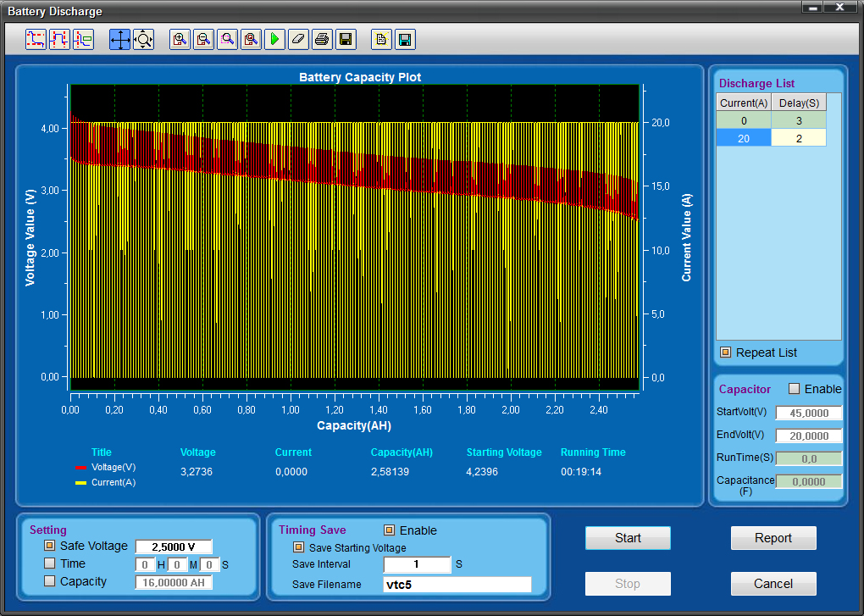Click the eraser clear plot icon
The height and width of the screenshot is (616, 864).
[x=298, y=39]
